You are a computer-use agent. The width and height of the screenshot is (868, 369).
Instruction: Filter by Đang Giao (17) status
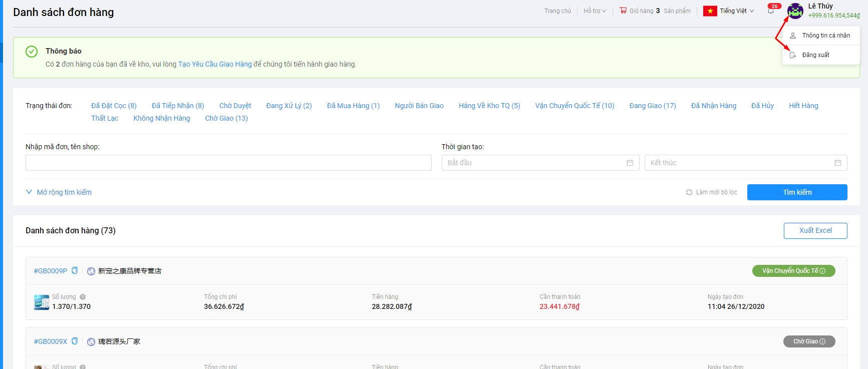[x=652, y=106]
